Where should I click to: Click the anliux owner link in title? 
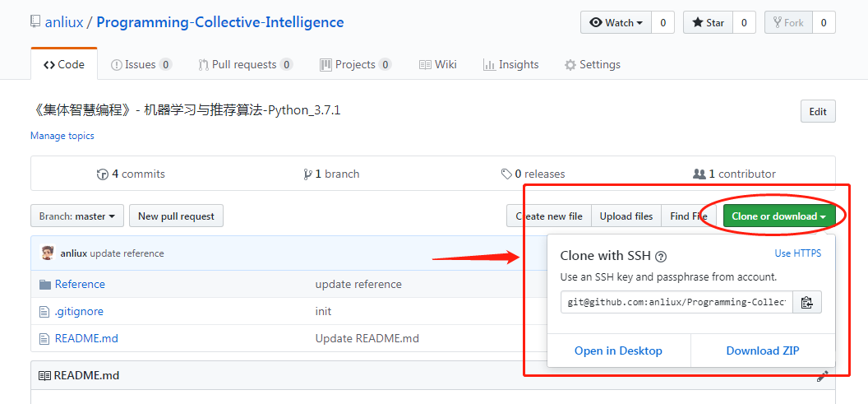64,22
